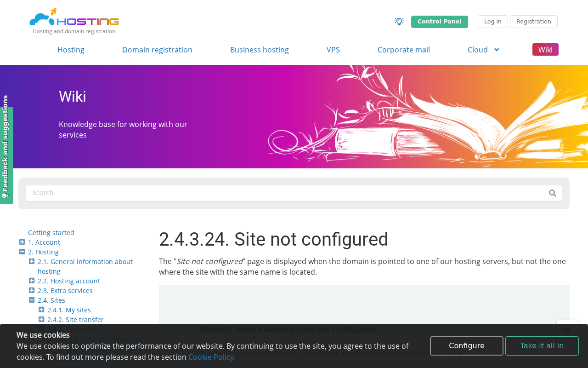588x368 pixels.
Task: Open the VPS menu item
Action: coord(333,50)
